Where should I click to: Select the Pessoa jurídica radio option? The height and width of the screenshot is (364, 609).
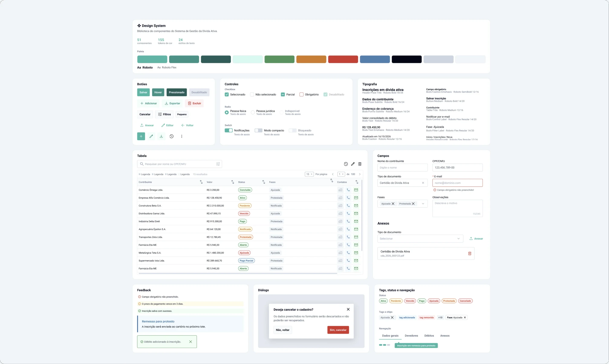pyautogui.click(x=253, y=112)
